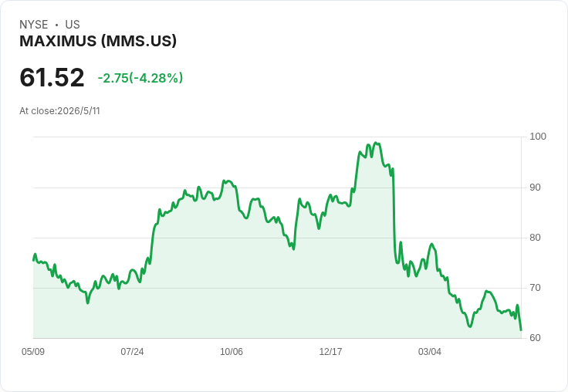
Task: Click the dot separator between NYSE and US
Action: coord(56,25)
